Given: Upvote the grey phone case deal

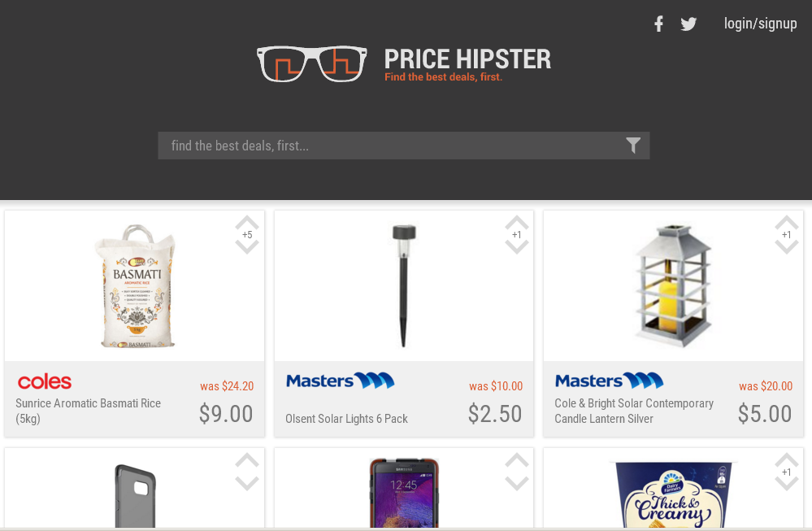Looking at the screenshot, I should 247,460.
